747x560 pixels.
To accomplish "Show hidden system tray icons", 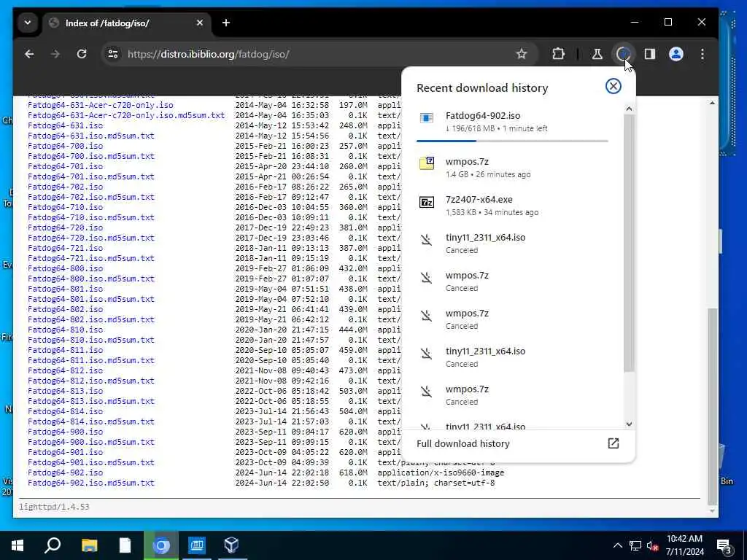I will click(x=617, y=545).
